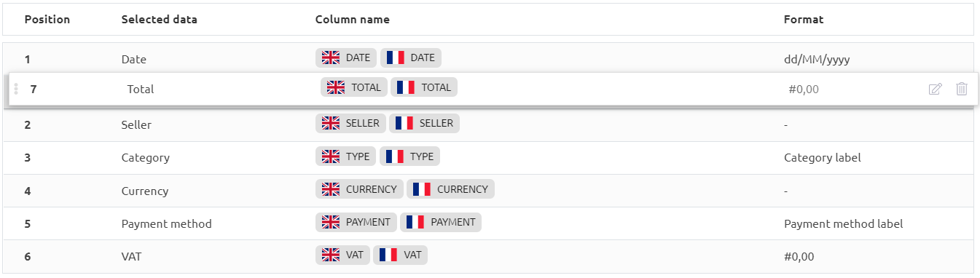980x278 pixels.
Task: Click the Selected data column header
Action: coord(159,20)
